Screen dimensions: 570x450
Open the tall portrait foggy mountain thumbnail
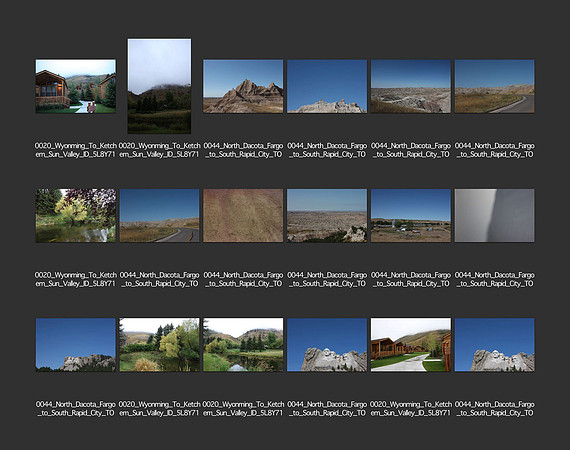[159, 86]
